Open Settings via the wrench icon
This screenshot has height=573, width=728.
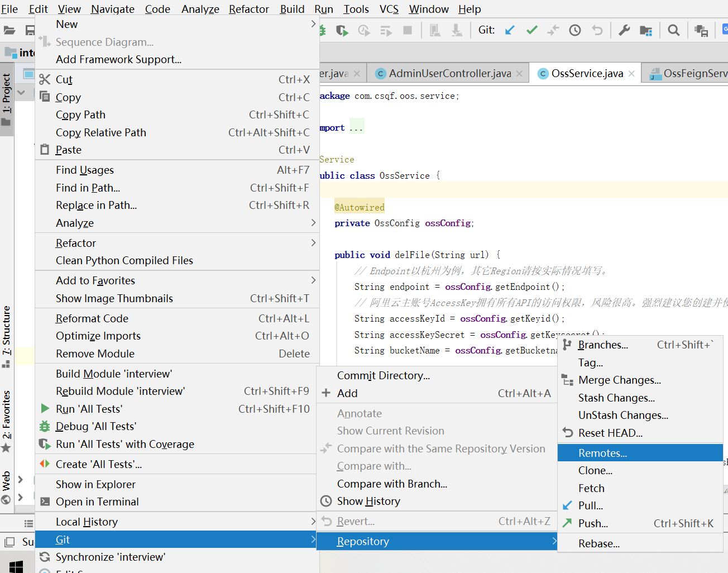624,30
